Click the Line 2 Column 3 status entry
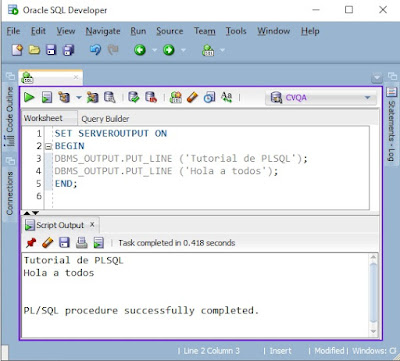The image size is (400, 361). pos(211,351)
